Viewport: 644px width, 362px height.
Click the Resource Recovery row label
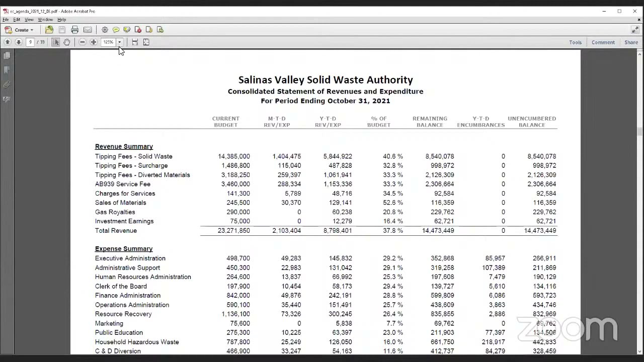pyautogui.click(x=123, y=314)
